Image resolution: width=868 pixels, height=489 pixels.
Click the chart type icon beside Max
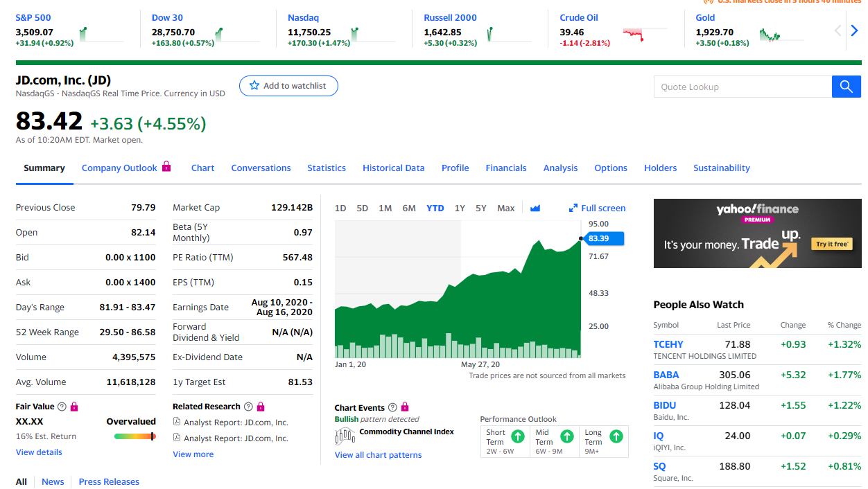pyautogui.click(x=535, y=208)
